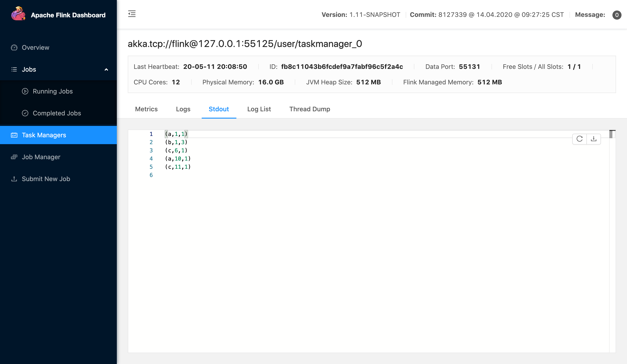Viewport: 627px width, 364px height.
Task: Click stdout line (a,1,1)
Action: click(176, 134)
